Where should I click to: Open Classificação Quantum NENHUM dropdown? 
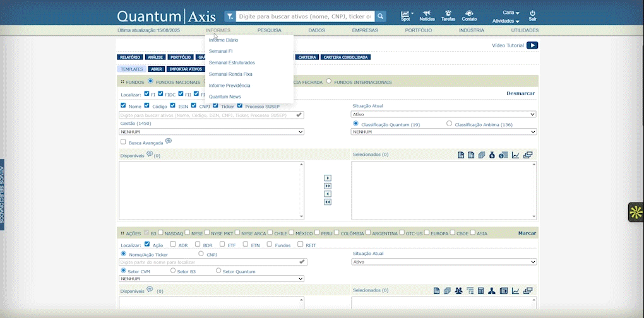coord(444,132)
